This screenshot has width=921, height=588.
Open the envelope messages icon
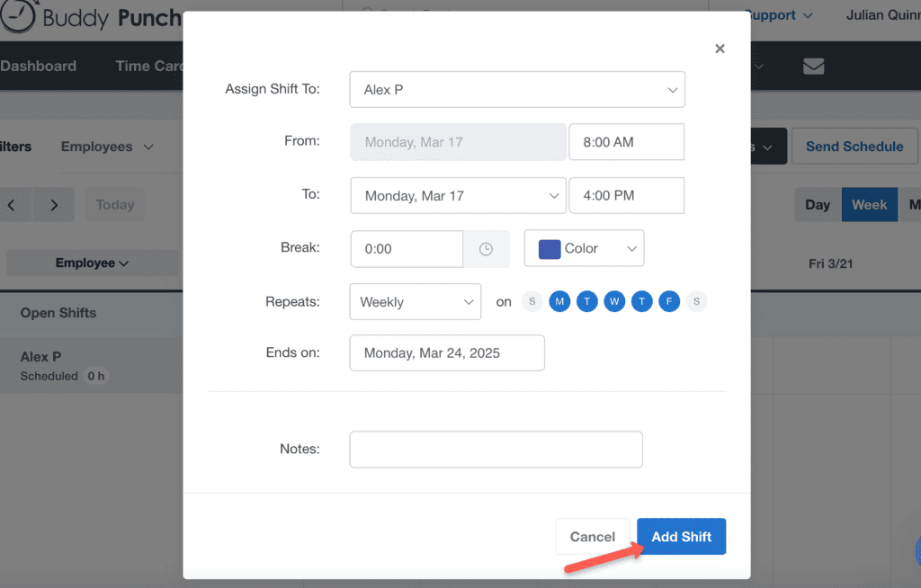[x=813, y=67]
